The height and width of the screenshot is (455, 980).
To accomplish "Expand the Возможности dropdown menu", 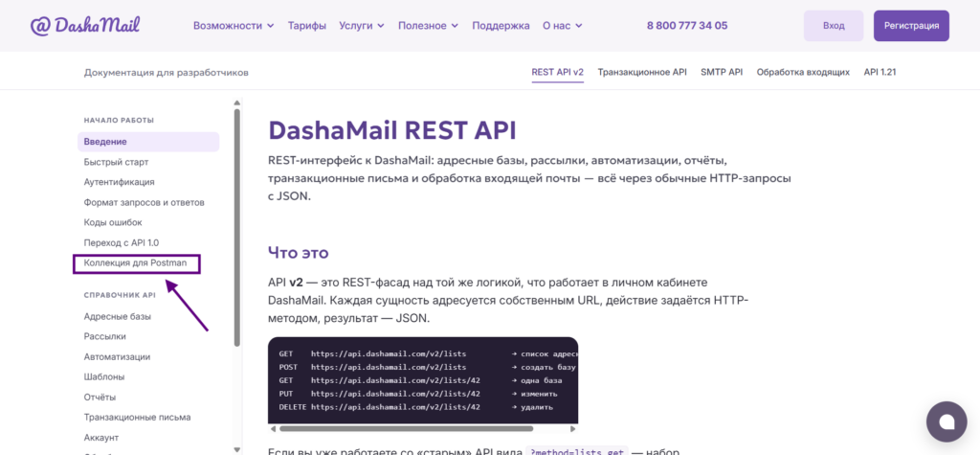I will pyautogui.click(x=234, y=26).
